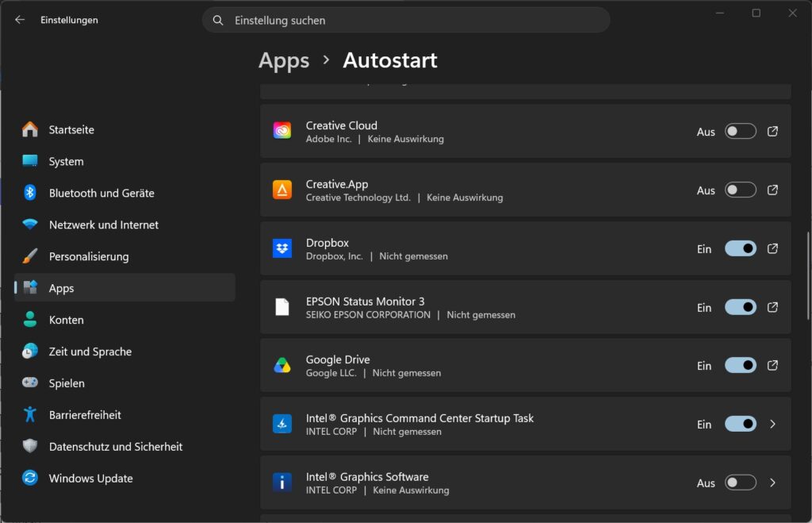812x523 pixels.
Task: Open Personalisierung settings
Action: coord(124,256)
